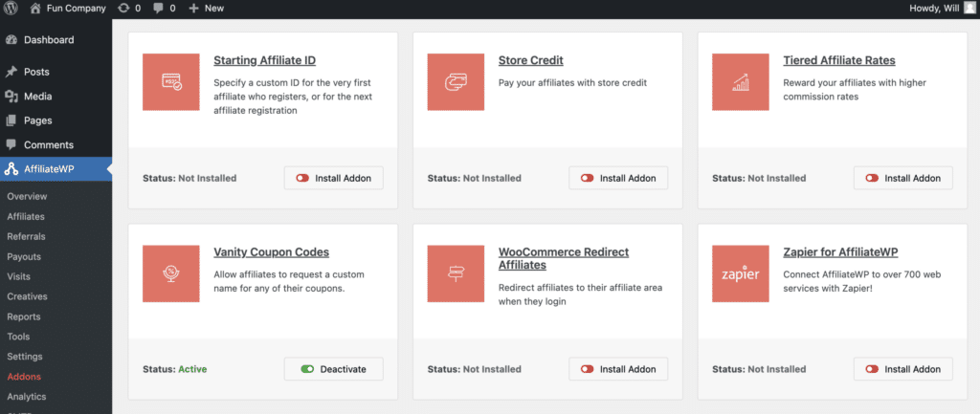The width and height of the screenshot is (980, 414).
Task: Go to Tools submenu
Action: click(x=18, y=337)
